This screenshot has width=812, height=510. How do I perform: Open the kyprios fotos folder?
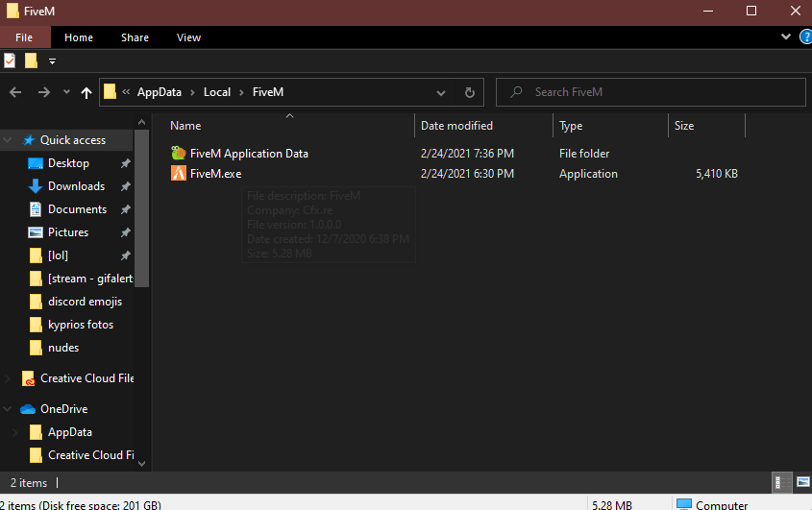point(81,325)
